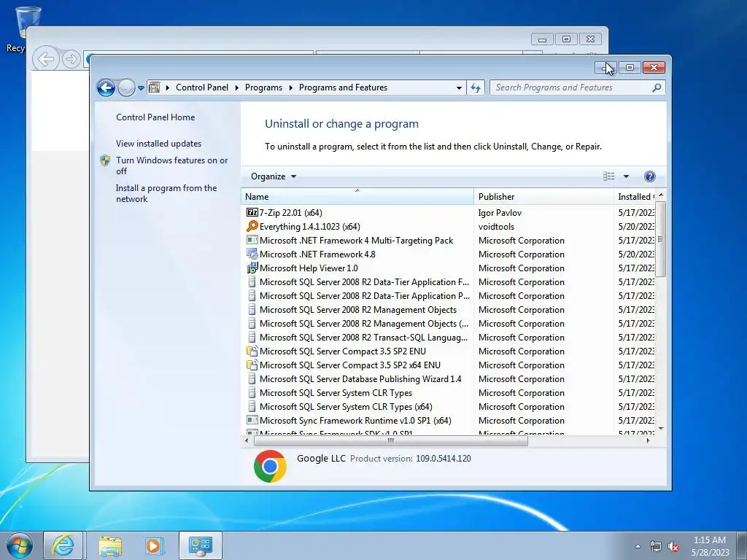Screen dimensions: 747x560
Task: Open View installed updates link
Action: [x=158, y=144]
